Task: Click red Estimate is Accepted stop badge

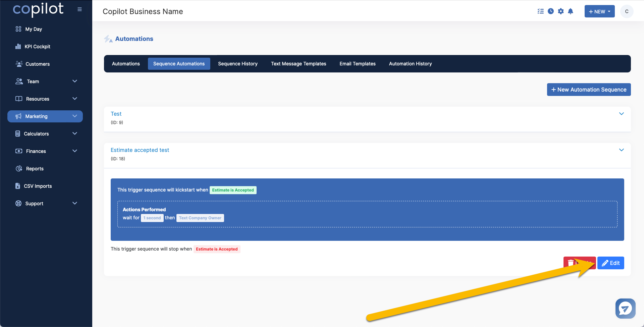Action: [217, 249]
